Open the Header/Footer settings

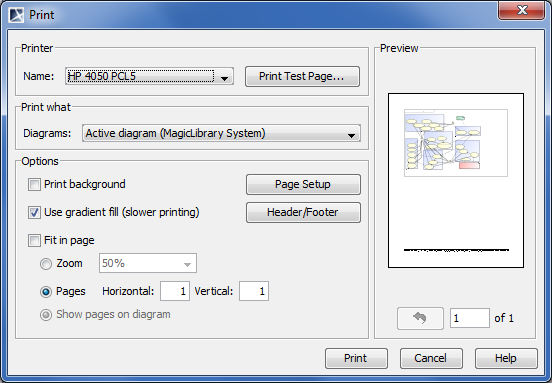coord(303,213)
